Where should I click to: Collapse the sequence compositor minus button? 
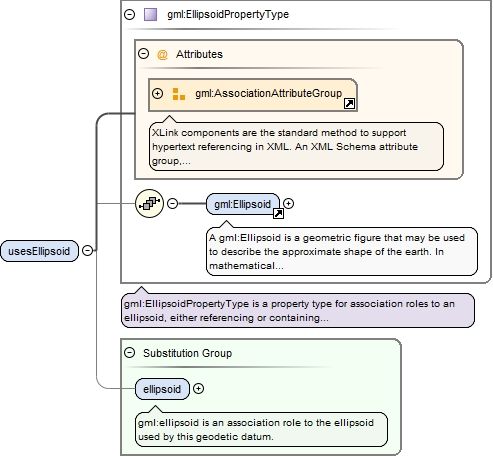(x=172, y=203)
